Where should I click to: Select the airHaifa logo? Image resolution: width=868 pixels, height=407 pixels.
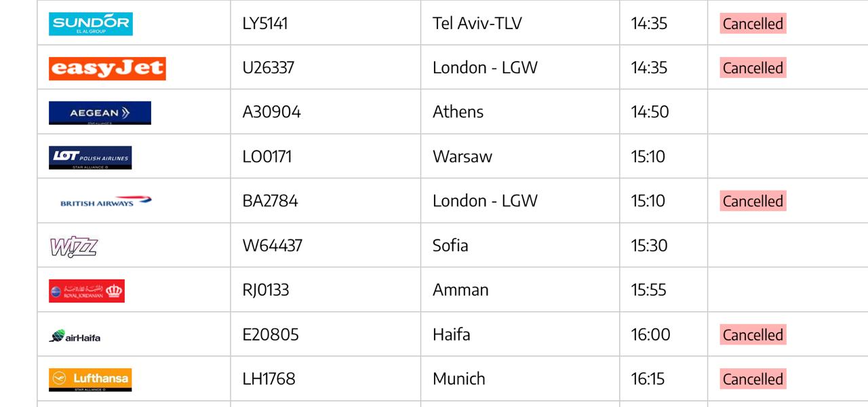click(x=75, y=336)
